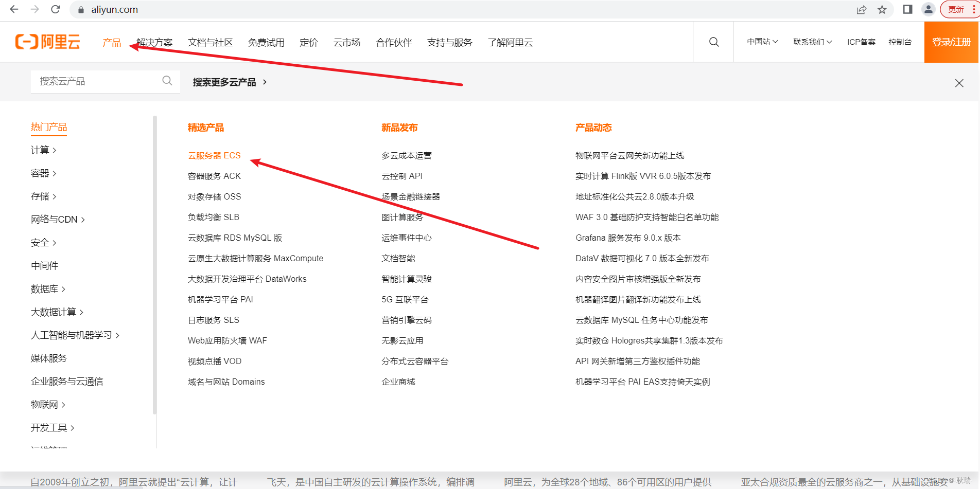Open the browser profile avatar
This screenshot has width=980, height=489.
[928, 9]
